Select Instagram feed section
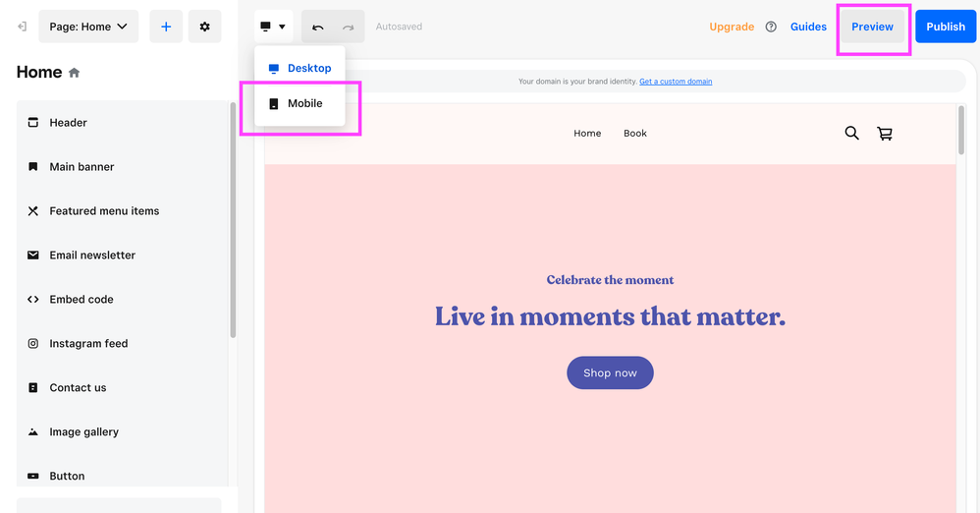The width and height of the screenshot is (980, 513). [x=88, y=343]
